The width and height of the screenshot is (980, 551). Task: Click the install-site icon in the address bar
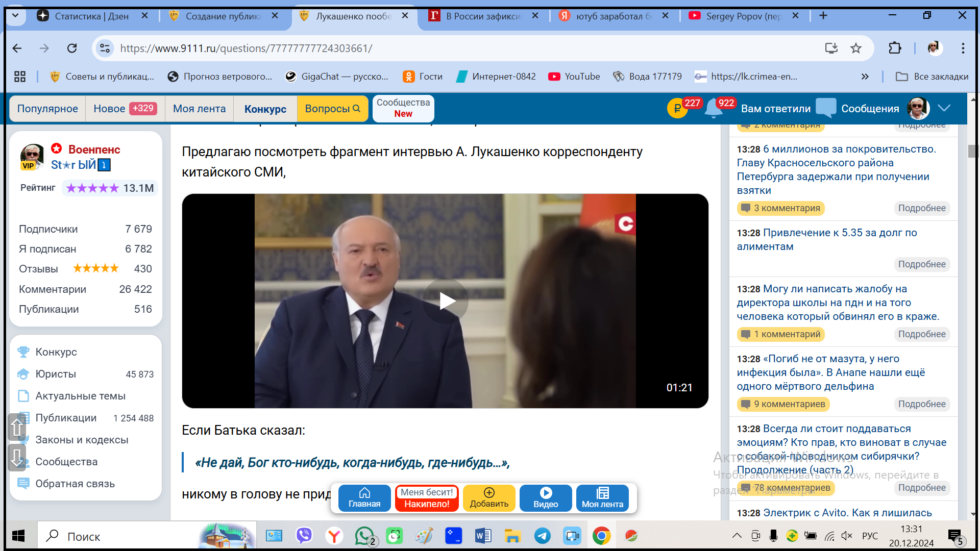click(x=831, y=48)
